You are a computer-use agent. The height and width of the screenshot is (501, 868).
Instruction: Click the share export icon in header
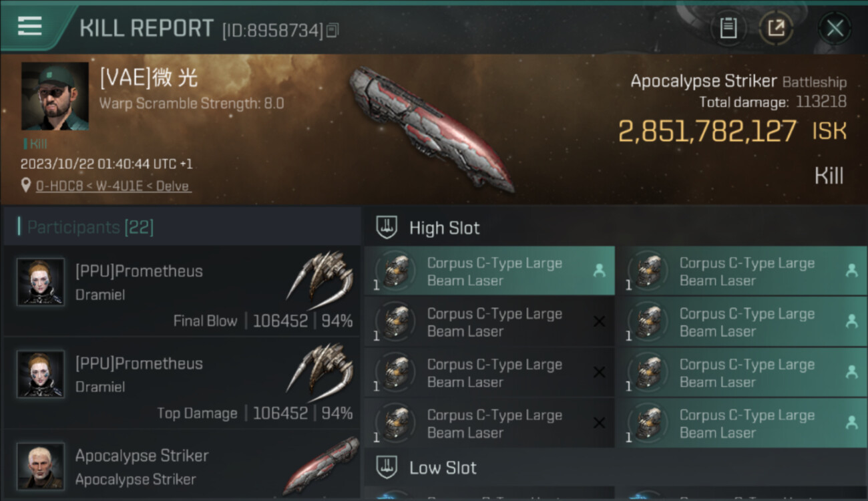[x=776, y=29]
